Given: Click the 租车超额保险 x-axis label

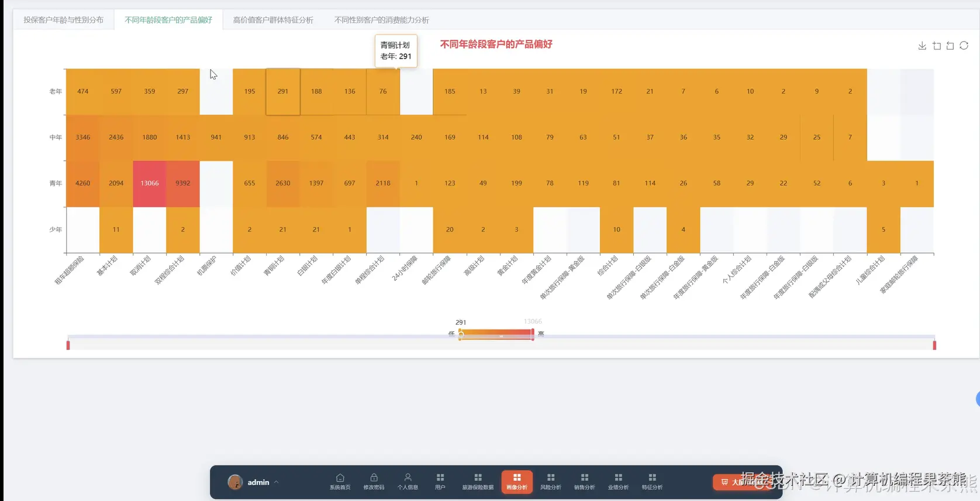Looking at the screenshot, I should tap(69, 270).
